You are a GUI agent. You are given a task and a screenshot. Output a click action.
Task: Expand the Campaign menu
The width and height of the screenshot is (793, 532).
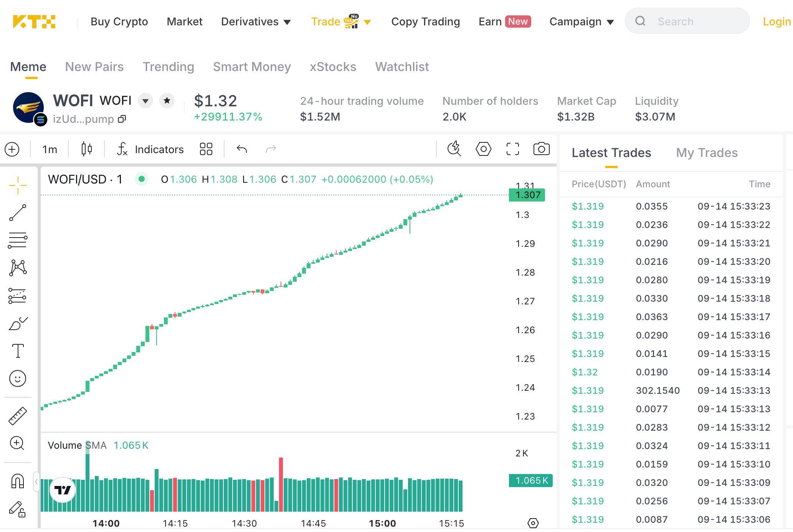point(582,21)
